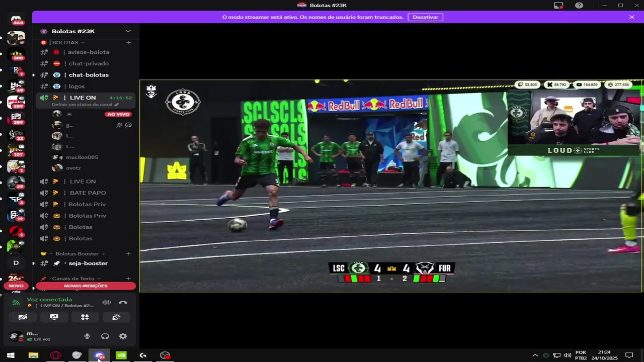Image resolution: width=644 pixels, height=362 pixels.
Task: Open the NVIDIA app from the taskbar
Action: click(121, 355)
